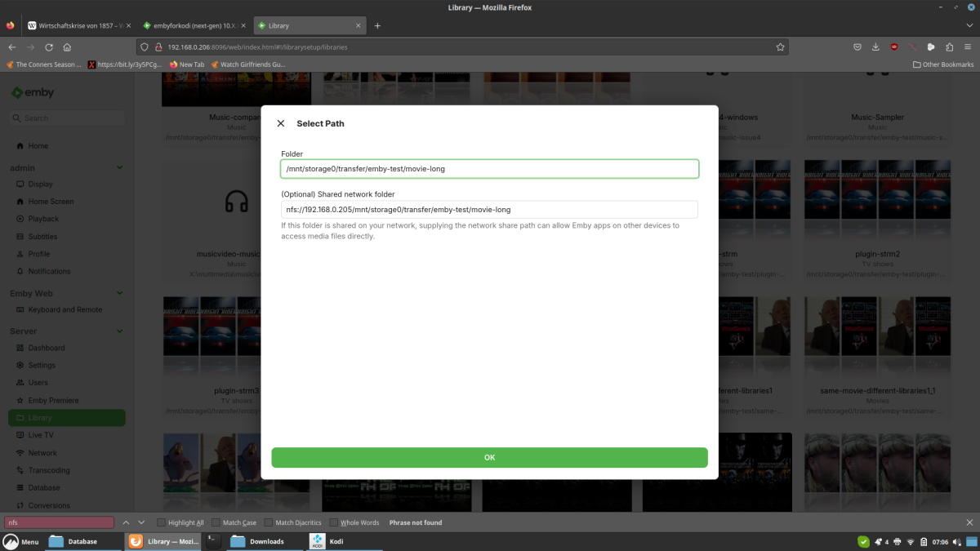The height and width of the screenshot is (551, 980).
Task: Close the Select Path dialog with X
Action: pyautogui.click(x=281, y=123)
